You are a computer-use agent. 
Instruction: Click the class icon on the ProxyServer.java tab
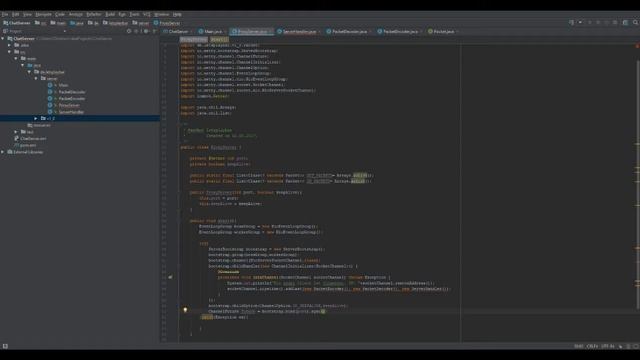coord(234,31)
